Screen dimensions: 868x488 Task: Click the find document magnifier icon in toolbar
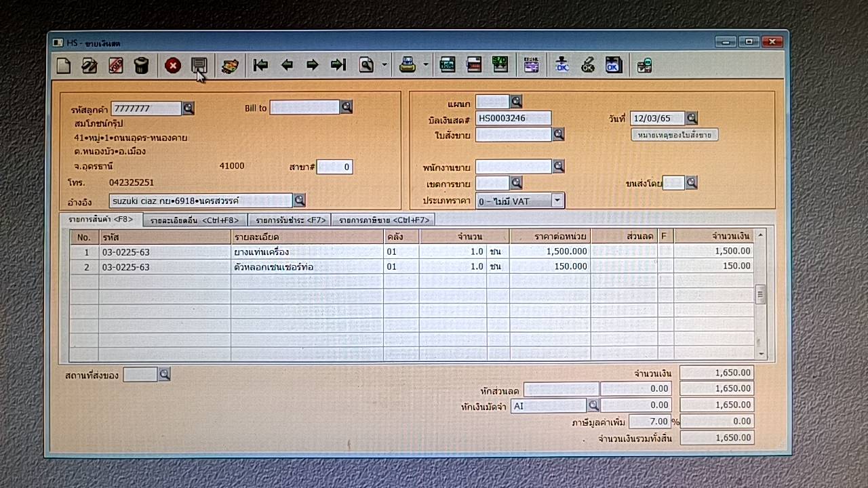[x=367, y=65]
